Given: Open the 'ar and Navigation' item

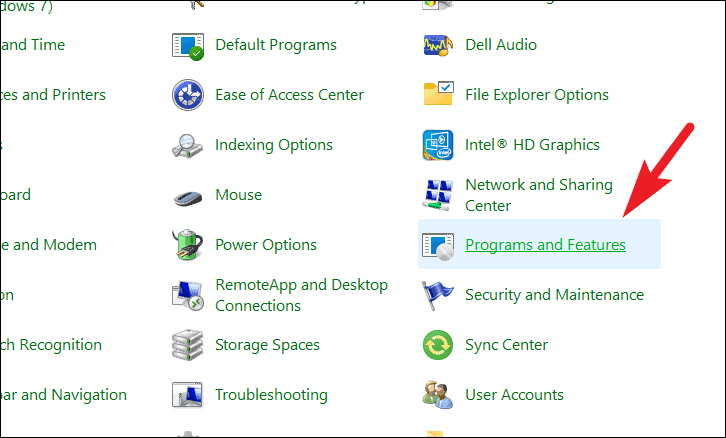Looking at the screenshot, I should pyautogui.click(x=63, y=395).
